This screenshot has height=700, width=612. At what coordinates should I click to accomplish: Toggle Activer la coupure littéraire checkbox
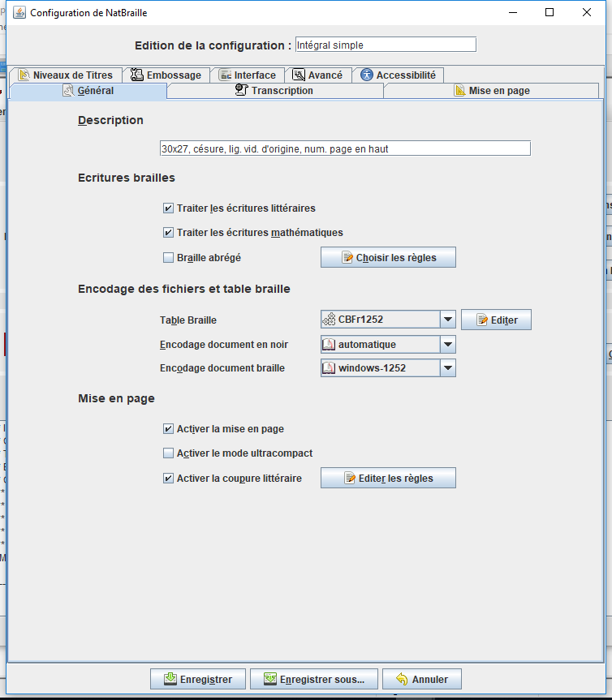click(x=168, y=479)
